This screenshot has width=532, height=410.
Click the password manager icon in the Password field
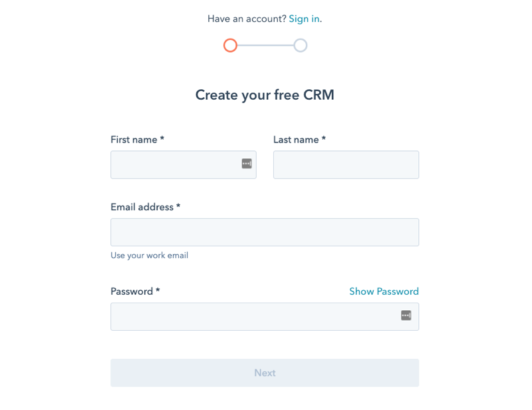(406, 316)
